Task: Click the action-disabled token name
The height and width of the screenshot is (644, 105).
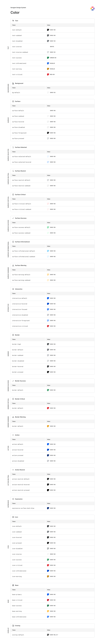Action: point(18,461)
